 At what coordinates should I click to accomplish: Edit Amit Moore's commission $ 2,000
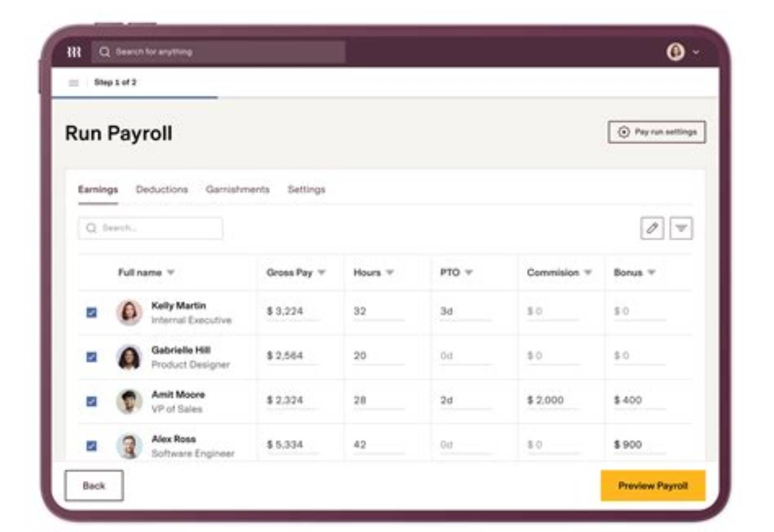coord(552,401)
